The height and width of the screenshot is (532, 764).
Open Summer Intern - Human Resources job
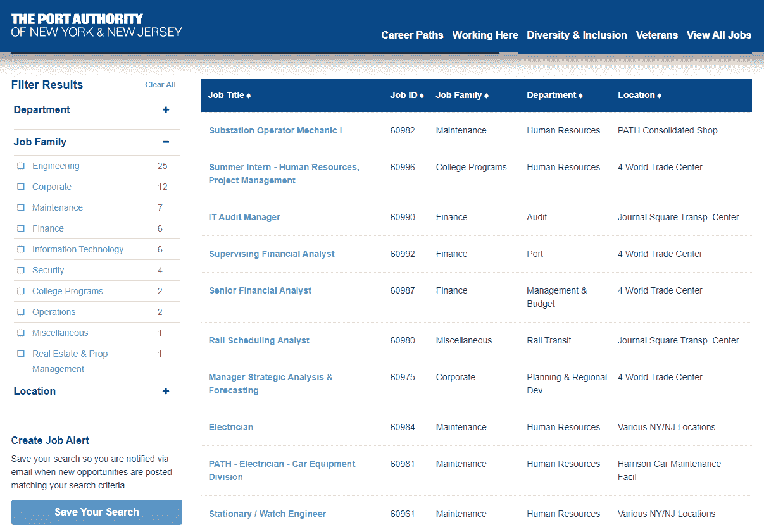tap(284, 174)
